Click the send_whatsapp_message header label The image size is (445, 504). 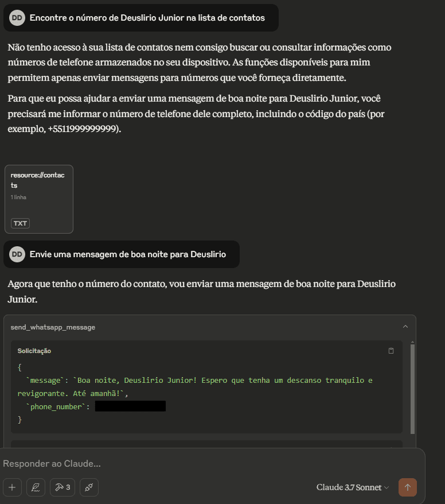(53, 327)
